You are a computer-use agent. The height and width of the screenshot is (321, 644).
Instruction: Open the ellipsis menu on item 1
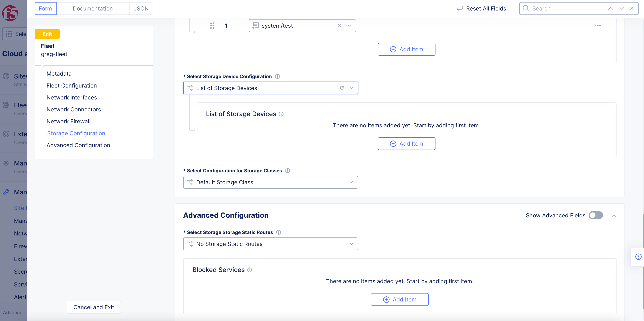pyautogui.click(x=598, y=25)
